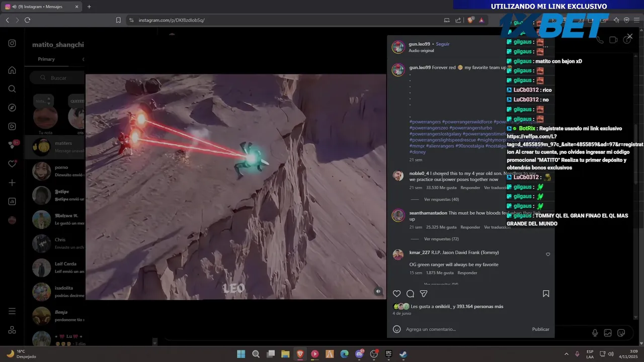This screenshot has width=644, height=362.
Task: Open the matiters conversation
Action: [55, 146]
